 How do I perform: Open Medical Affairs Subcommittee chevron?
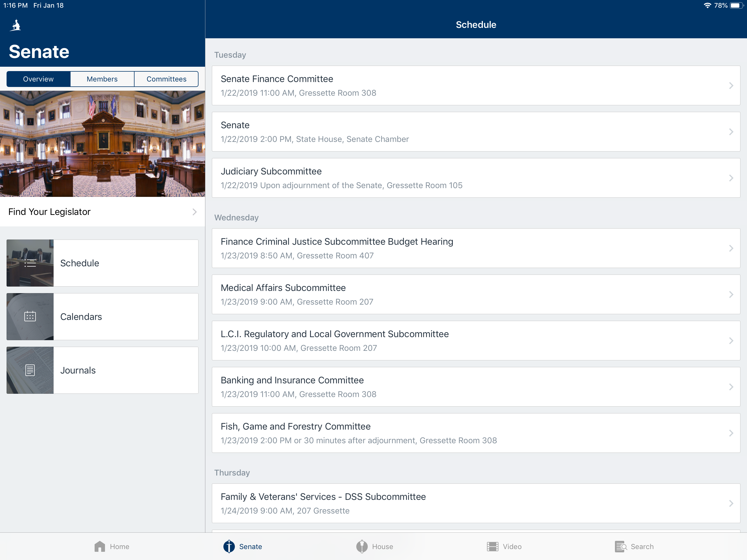point(731,294)
